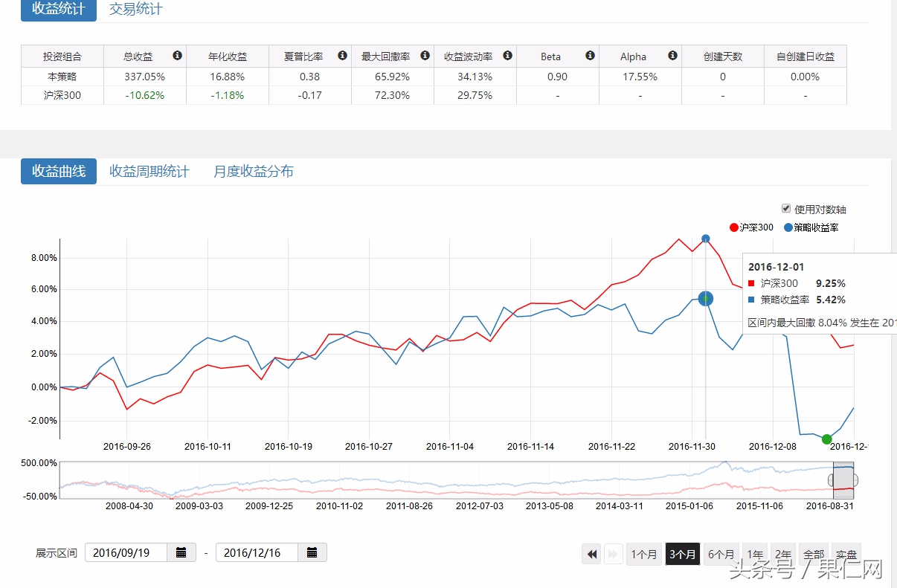Open the start date calendar picker
Screen dimensions: 897x588
pyautogui.click(x=181, y=553)
